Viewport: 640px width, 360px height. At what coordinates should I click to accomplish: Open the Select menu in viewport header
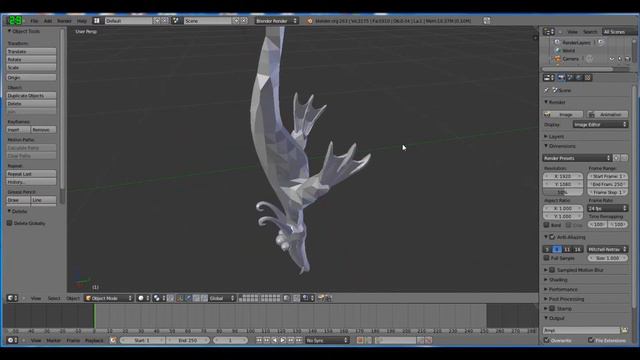(x=53, y=298)
